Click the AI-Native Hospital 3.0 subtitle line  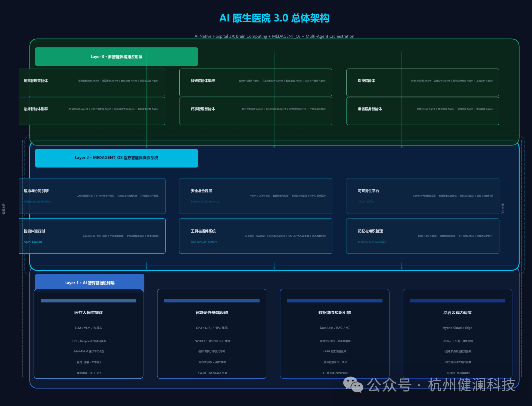coord(274,36)
